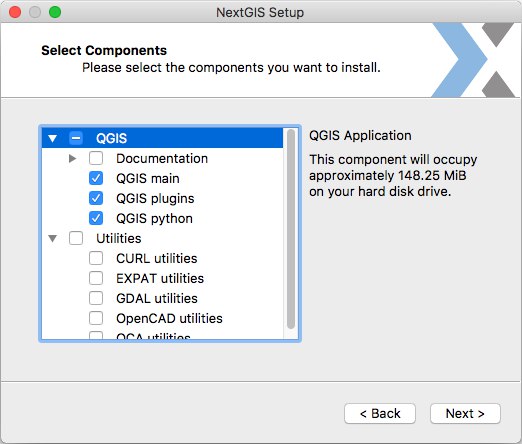Enable EXPAT utilities checkbox
Screen dimensions: 522x444
(96, 278)
